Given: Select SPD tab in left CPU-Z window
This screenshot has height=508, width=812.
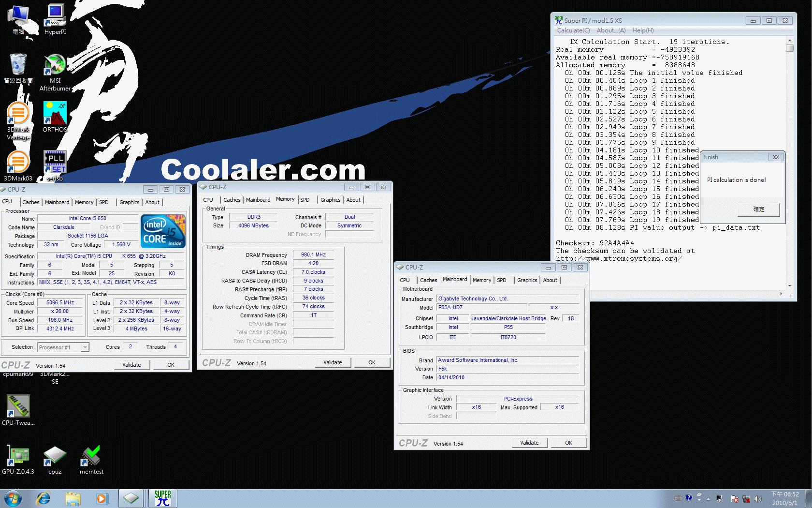Looking at the screenshot, I should coord(104,202).
